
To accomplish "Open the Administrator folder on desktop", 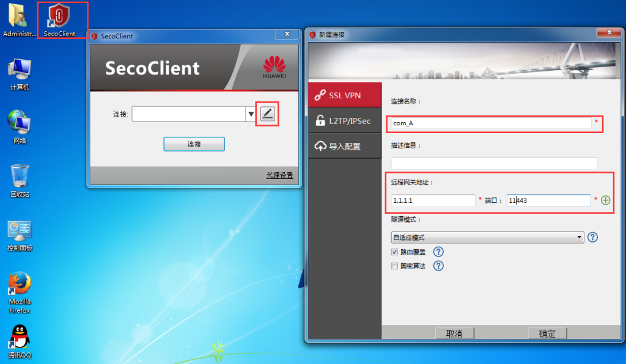I will click(19, 20).
